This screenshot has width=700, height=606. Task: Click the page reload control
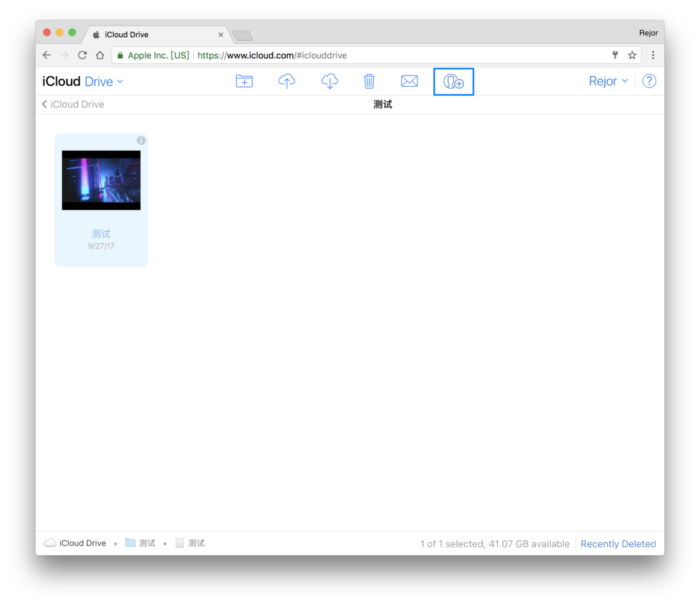point(82,55)
